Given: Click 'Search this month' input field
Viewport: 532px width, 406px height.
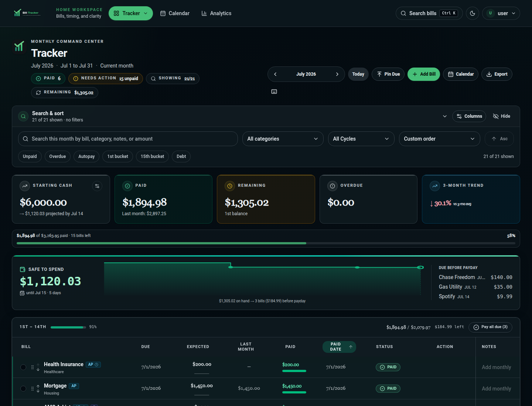Looking at the screenshot, I should tap(128, 139).
